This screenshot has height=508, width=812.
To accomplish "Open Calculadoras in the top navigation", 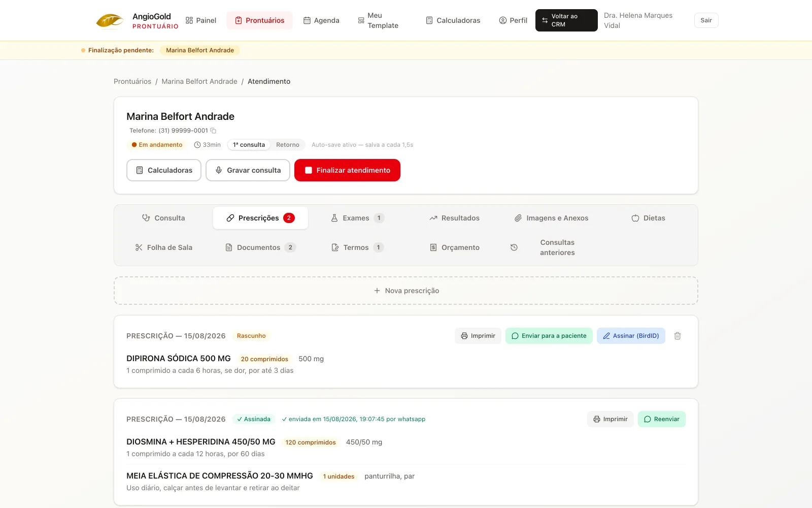I will pyautogui.click(x=453, y=20).
